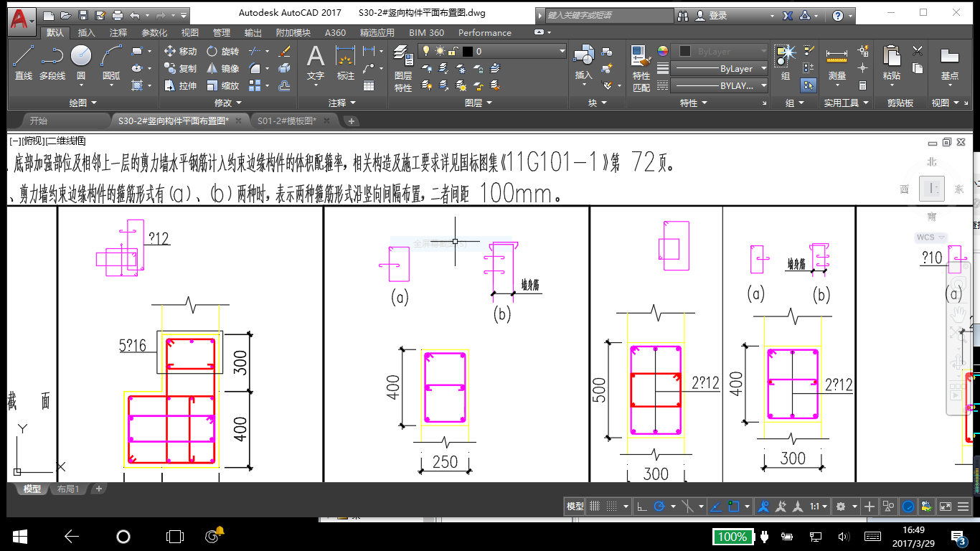Click the Cut scissors icon
The image size is (980, 551).
[918, 51]
